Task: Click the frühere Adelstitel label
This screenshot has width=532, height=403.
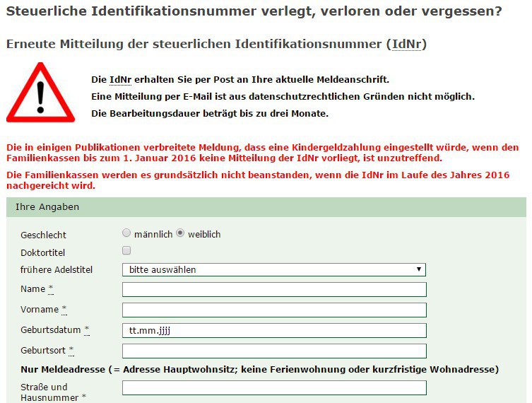Action: [57, 269]
